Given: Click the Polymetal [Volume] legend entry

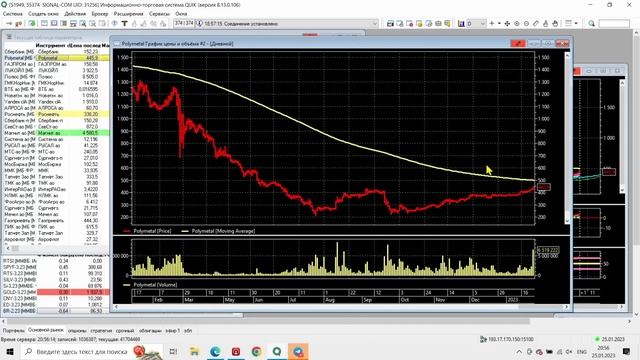Looking at the screenshot, I should [x=151, y=285].
